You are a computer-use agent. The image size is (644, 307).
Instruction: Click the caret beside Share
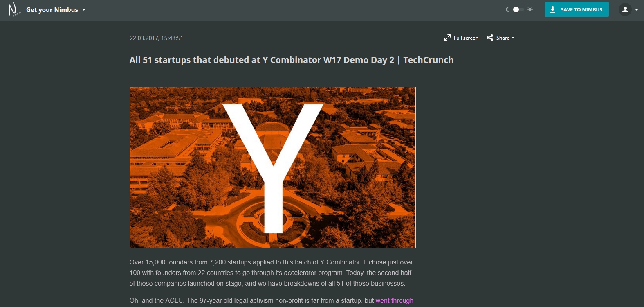click(513, 38)
